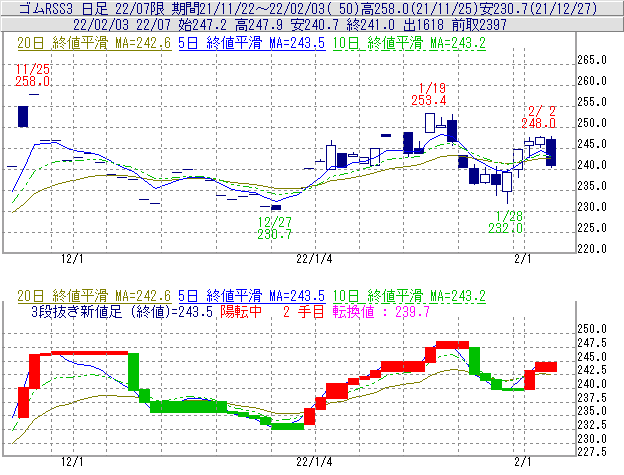Click the 終241.0 closing price value

coord(370,25)
